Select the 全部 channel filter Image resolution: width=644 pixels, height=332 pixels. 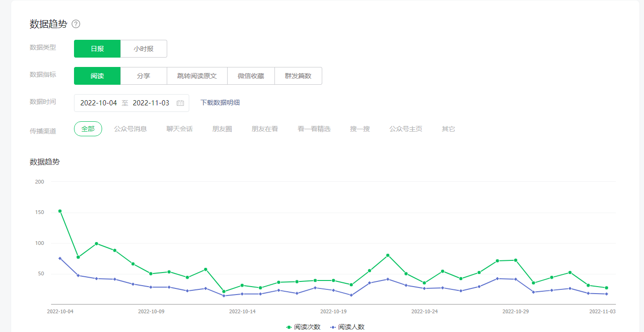coord(88,129)
